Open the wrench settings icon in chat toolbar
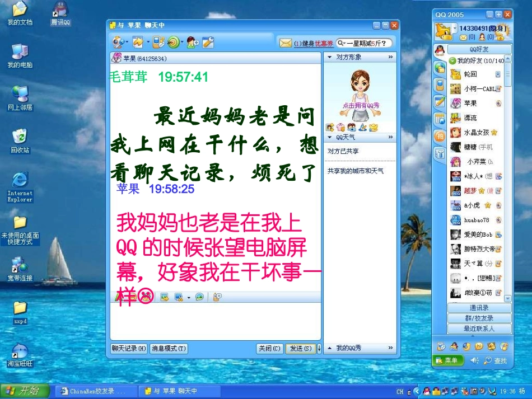 click(x=208, y=42)
